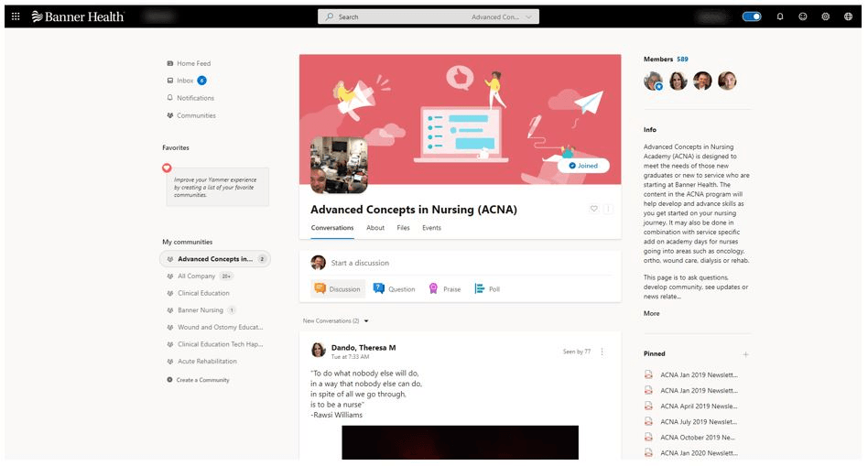868x466 pixels.
Task: Click third member avatar
Action: pyautogui.click(x=702, y=81)
